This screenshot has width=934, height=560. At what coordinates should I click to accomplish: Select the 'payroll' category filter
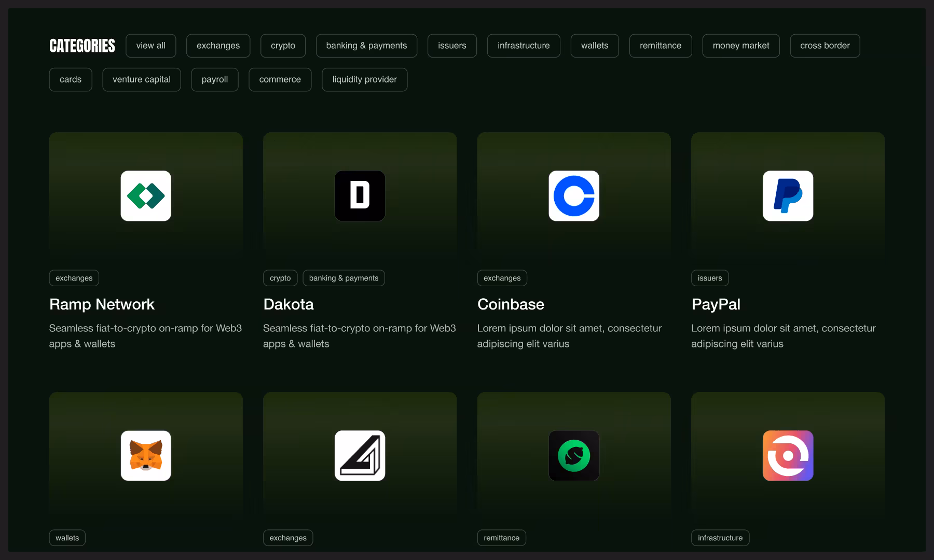click(215, 79)
